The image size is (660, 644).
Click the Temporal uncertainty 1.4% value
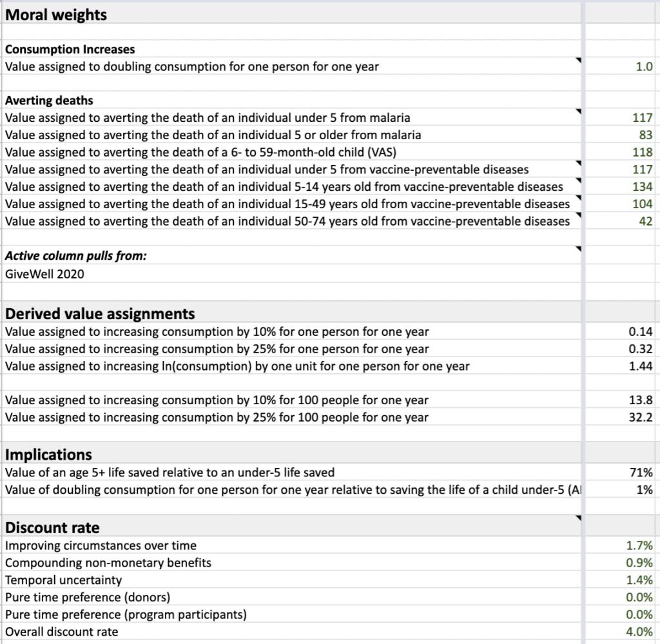(x=639, y=580)
